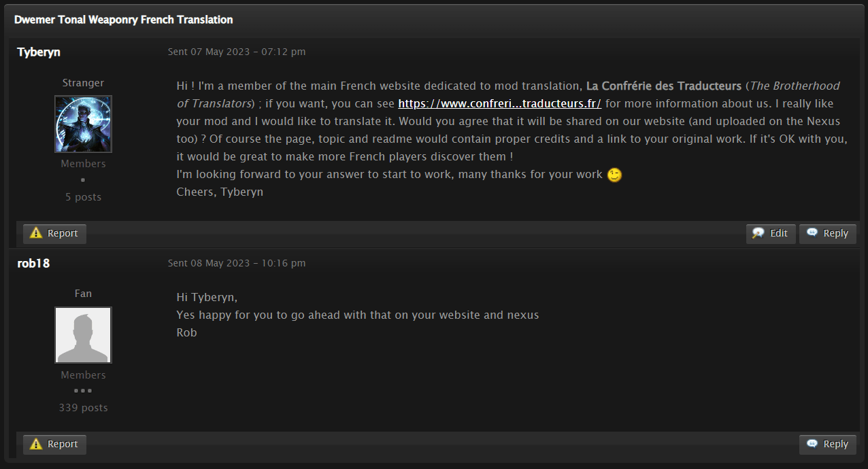868x469 pixels.
Task: Click the Fan rank label
Action: [x=83, y=294]
